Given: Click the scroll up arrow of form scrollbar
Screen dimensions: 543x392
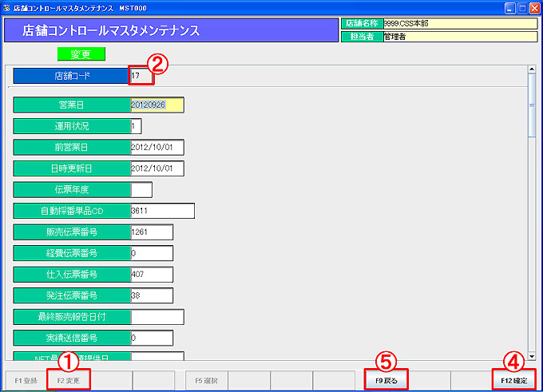Looking at the screenshot, I should click(x=532, y=69).
